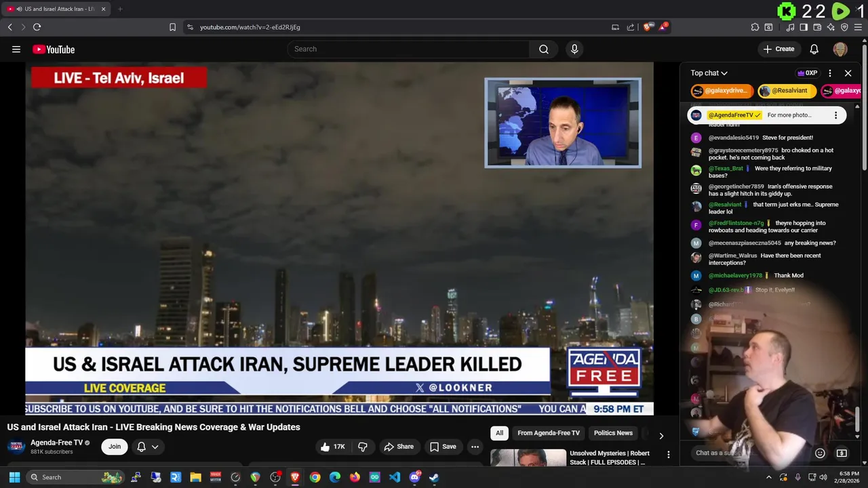Open Visual Studio Code from taskbar
This screenshot has height=488, width=868.
[395, 477]
